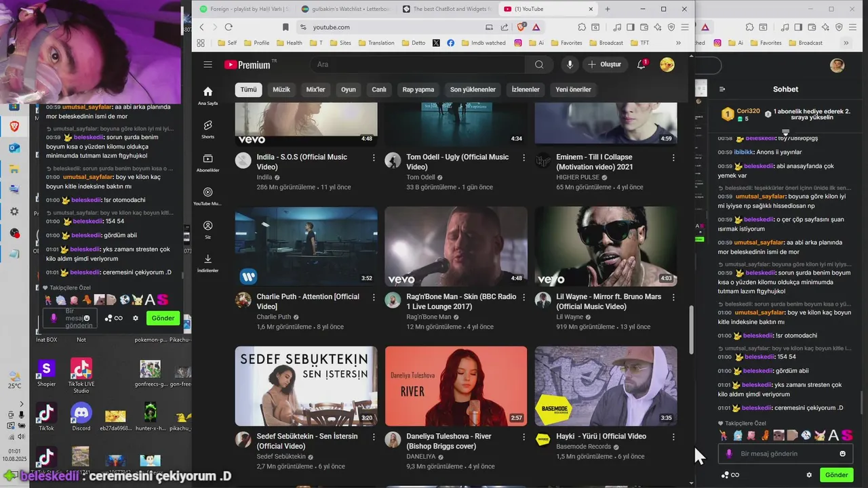
Task: Select the Tümü filter chip
Action: 249,89
